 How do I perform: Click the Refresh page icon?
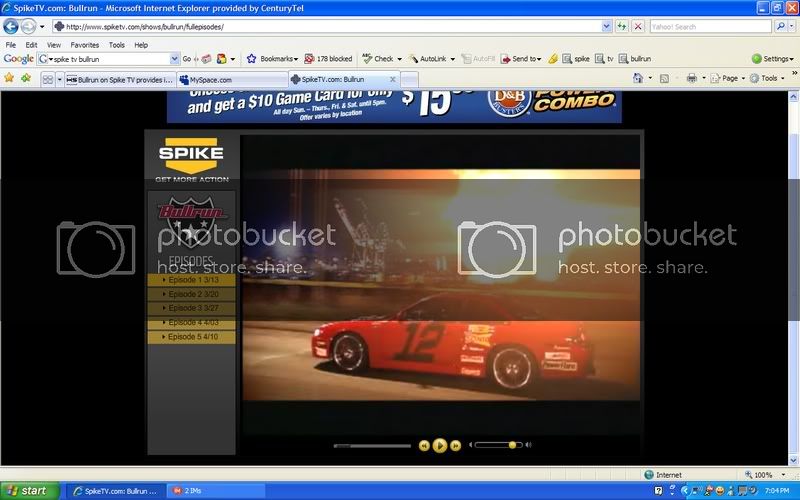click(x=622, y=26)
